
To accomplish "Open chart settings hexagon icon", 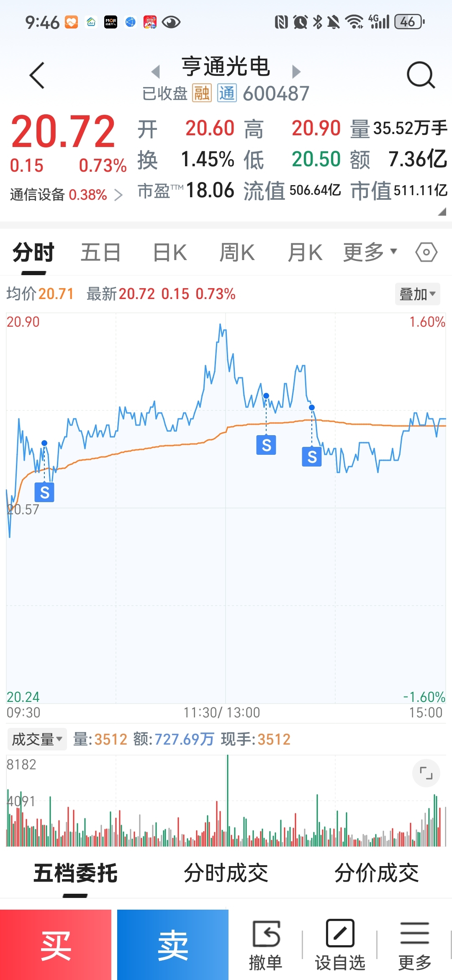I will pos(426,252).
